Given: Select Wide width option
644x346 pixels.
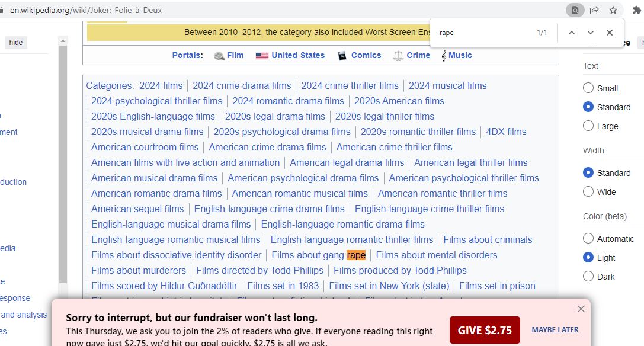Looking at the screenshot, I should [x=588, y=191].
